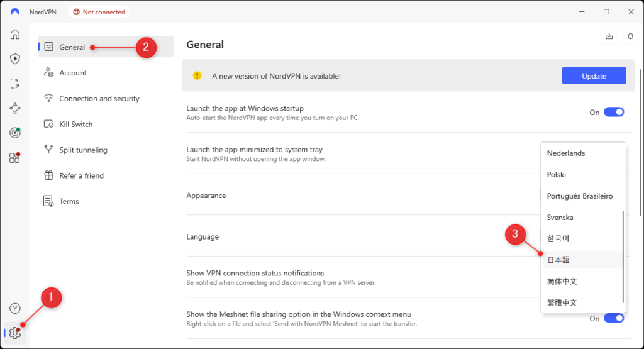This screenshot has width=644, height=349.
Task: Open the file sharing sidebar icon
Action: pyautogui.click(x=15, y=84)
